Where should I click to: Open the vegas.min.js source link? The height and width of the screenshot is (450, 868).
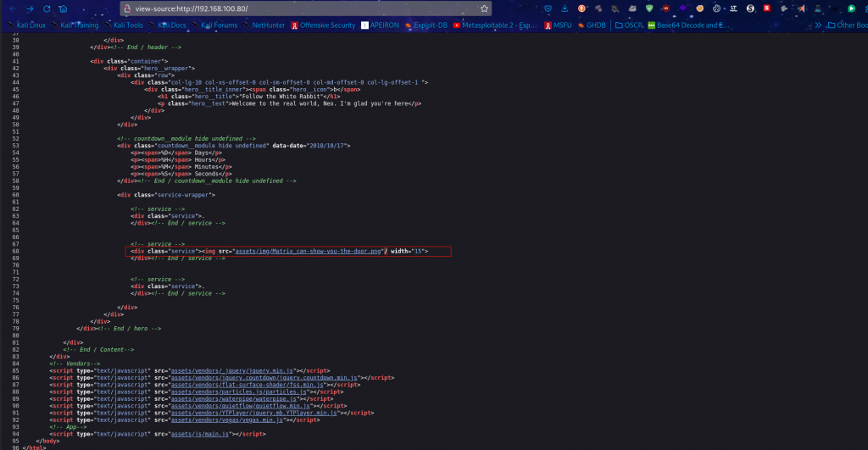(227, 420)
